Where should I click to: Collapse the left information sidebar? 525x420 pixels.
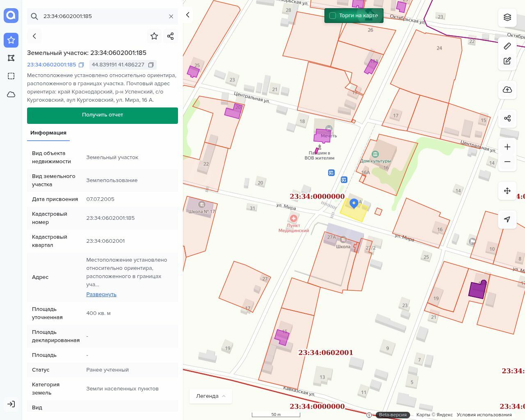tap(188, 15)
